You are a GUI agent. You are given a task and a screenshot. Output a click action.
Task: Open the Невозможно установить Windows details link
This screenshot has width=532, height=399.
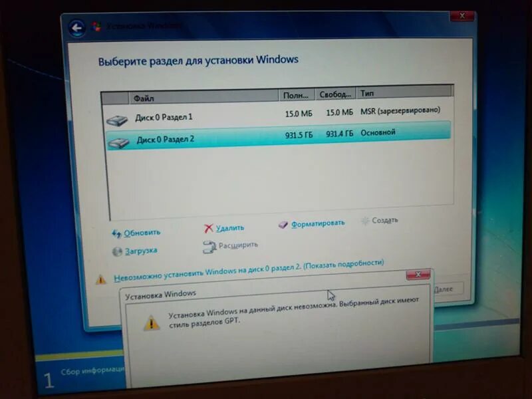pos(249,271)
